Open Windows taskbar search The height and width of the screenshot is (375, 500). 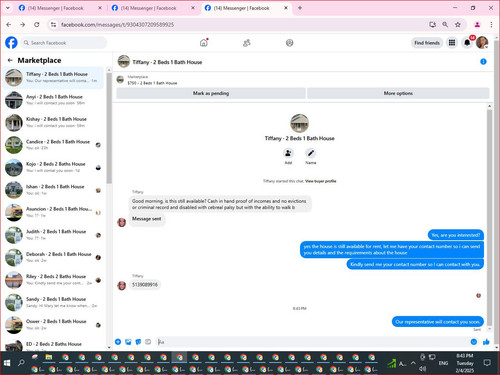(x=21, y=362)
